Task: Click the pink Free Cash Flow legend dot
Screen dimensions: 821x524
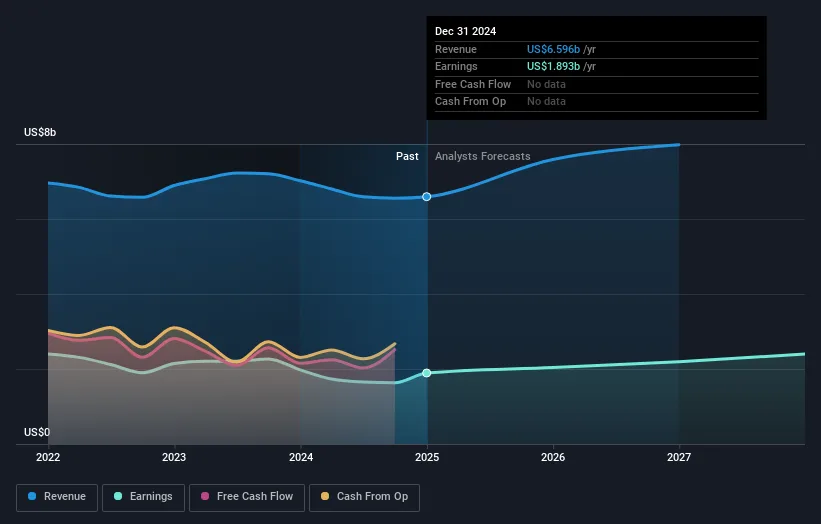Action: click(205, 496)
